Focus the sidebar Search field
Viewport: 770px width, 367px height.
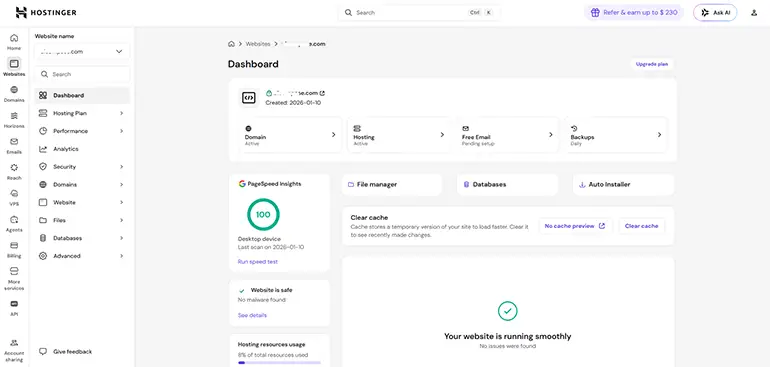82,74
